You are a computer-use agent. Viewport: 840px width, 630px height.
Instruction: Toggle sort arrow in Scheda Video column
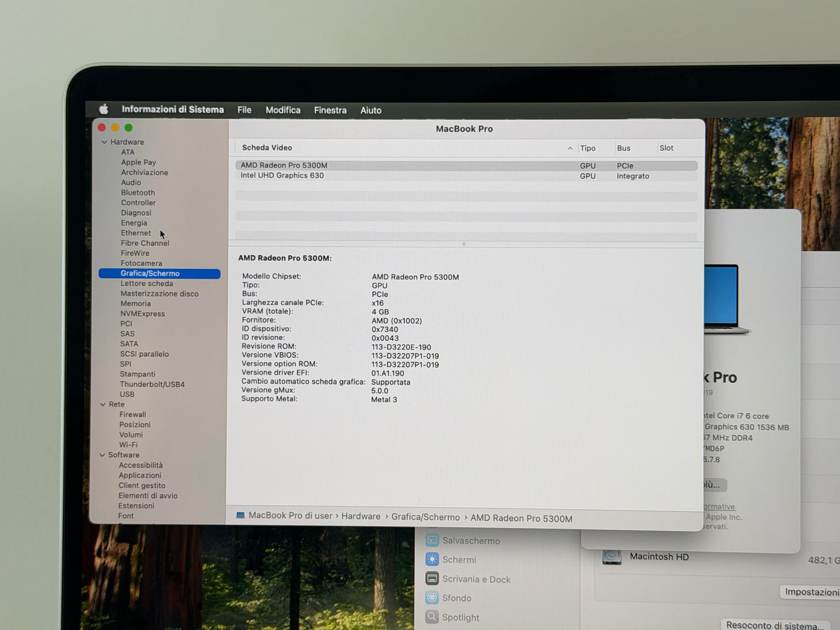[570, 148]
